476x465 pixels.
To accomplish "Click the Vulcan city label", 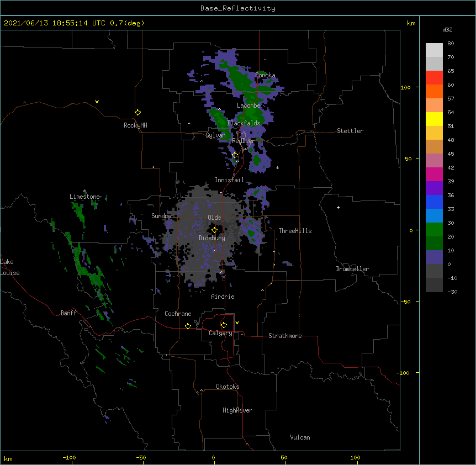I will click(300, 437).
